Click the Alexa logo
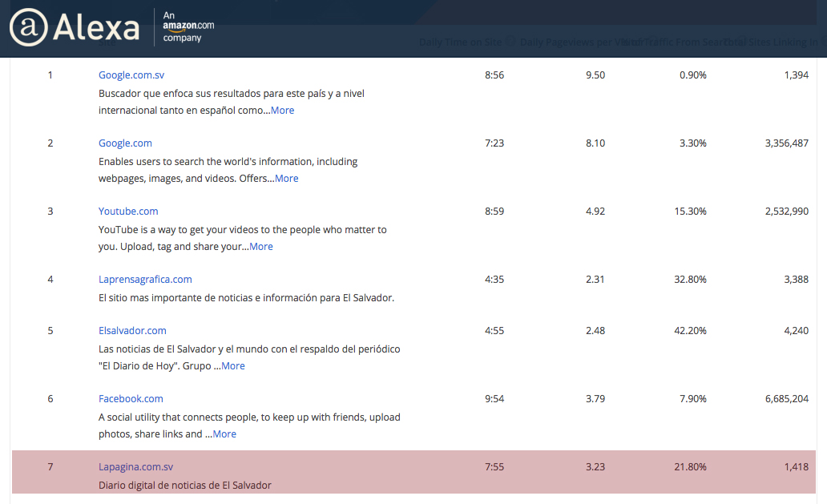Screen dimensions: 827x504 click(74, 28)
